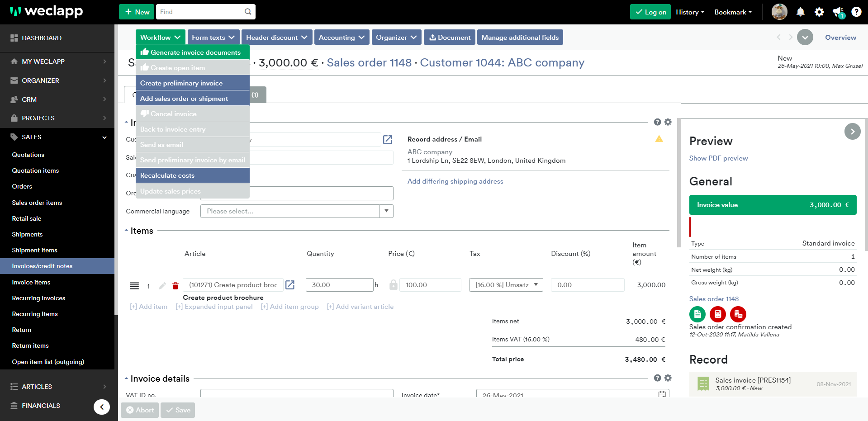Image resolution: width=868 pixels, height=421 pixels.
Task: Open the Workflow dropdown menu
Action: pyautogui.click(x=161, y=37)
